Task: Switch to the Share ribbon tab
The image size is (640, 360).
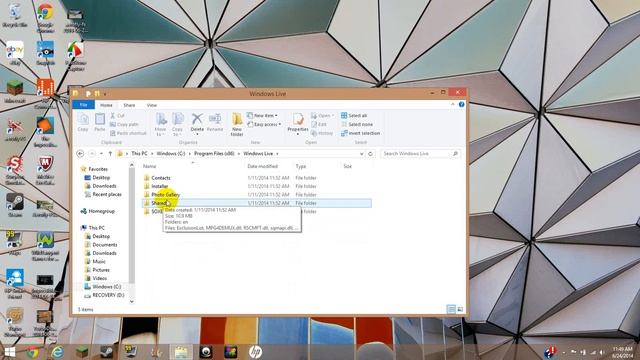Action: 129,105
